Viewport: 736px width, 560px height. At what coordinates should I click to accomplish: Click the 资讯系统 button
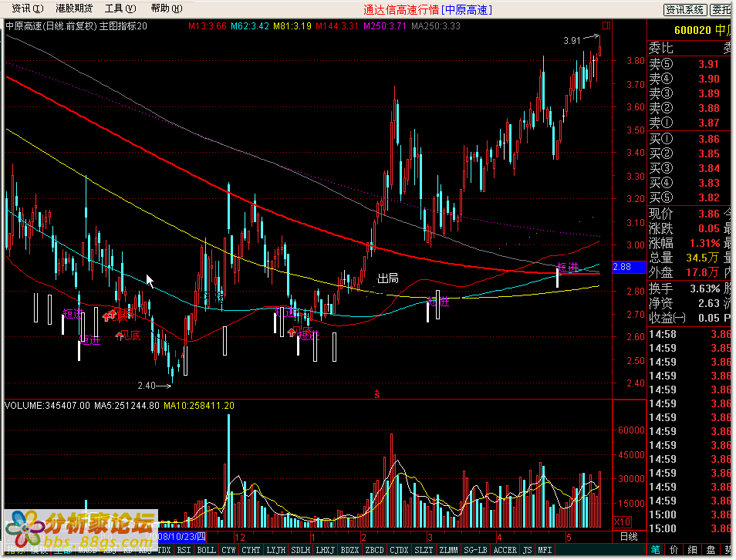tap(685, 10)
